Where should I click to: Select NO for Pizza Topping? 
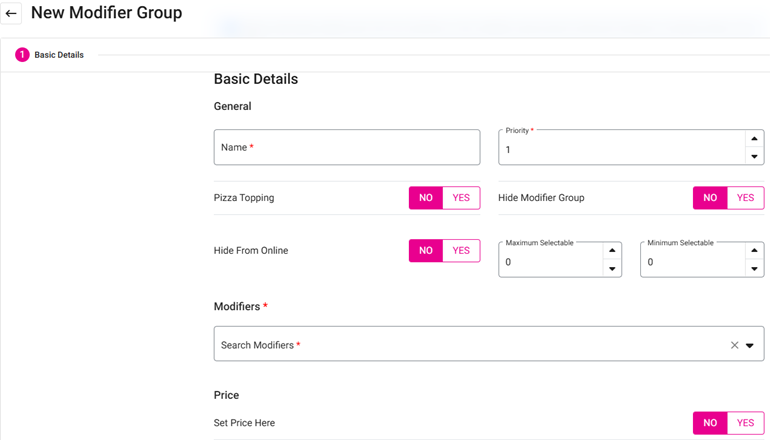426,198
